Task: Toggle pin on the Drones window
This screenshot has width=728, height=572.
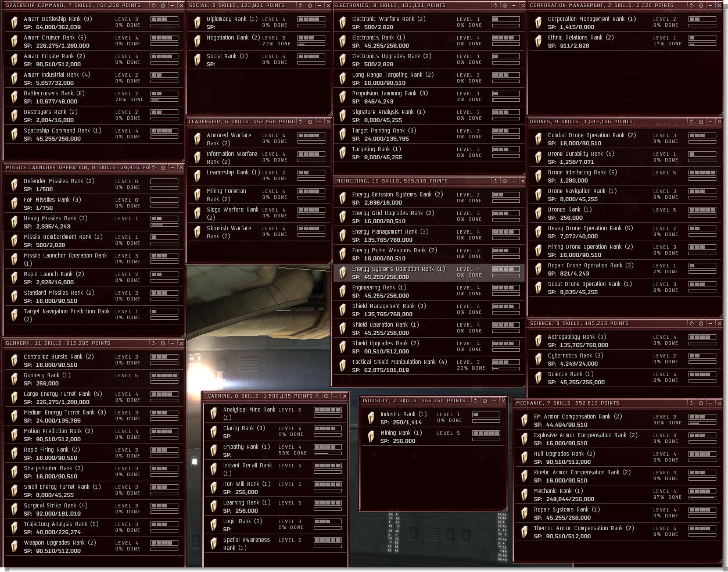Action: coord(701,121)
